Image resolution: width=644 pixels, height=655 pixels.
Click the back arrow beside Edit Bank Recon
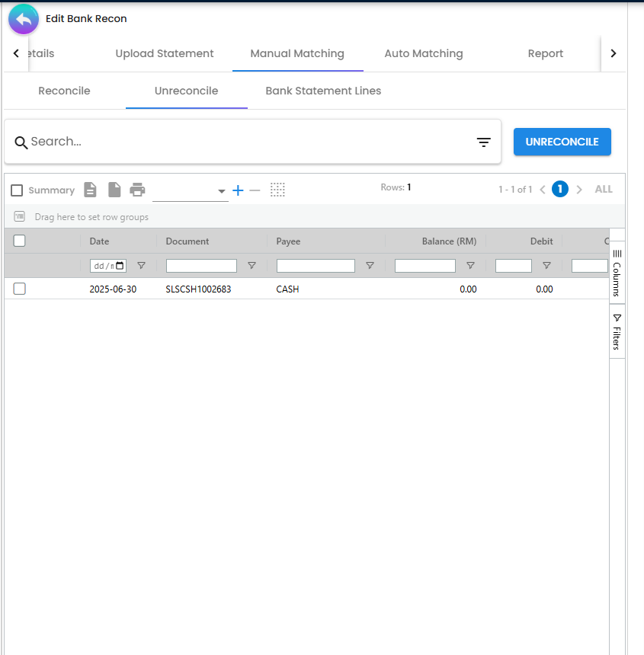click(x=24, y=19)
